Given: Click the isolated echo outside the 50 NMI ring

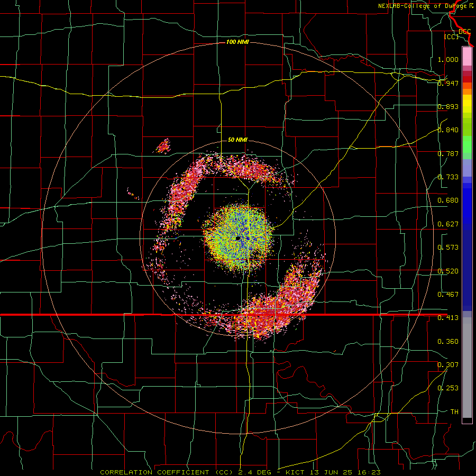Looking at the screenshot, I should 163,146.
